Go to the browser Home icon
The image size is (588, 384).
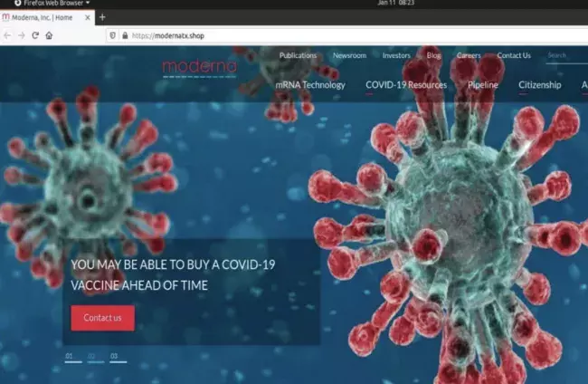49,35
